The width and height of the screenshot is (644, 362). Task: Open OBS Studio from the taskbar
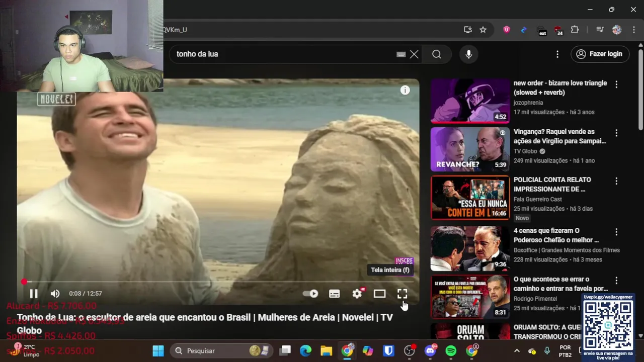pyautogui.click(x=410, y=350)
